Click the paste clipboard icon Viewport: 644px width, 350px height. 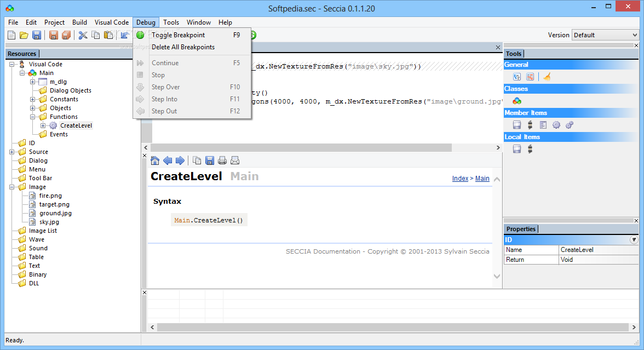pyautogui.click(x=108, y=35)
